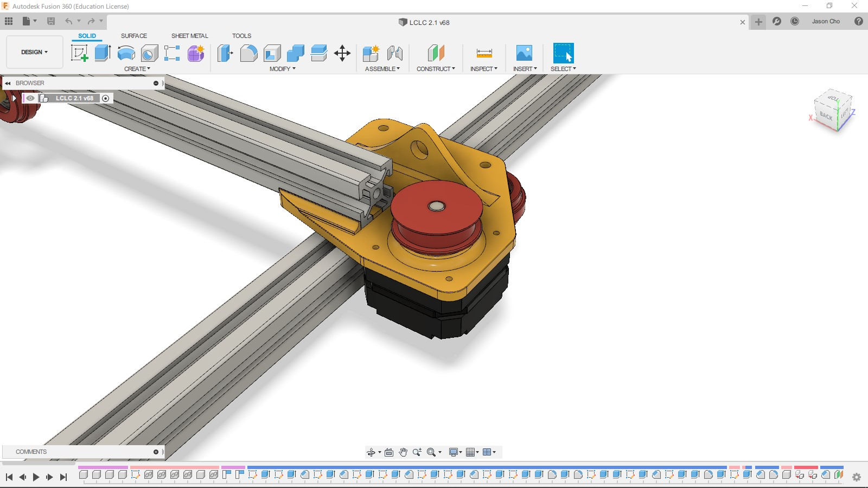The height and width of the screenshot is (488, 868).
Task: Collapse the Browser panel pin button
Action: [x=156, y=83]
